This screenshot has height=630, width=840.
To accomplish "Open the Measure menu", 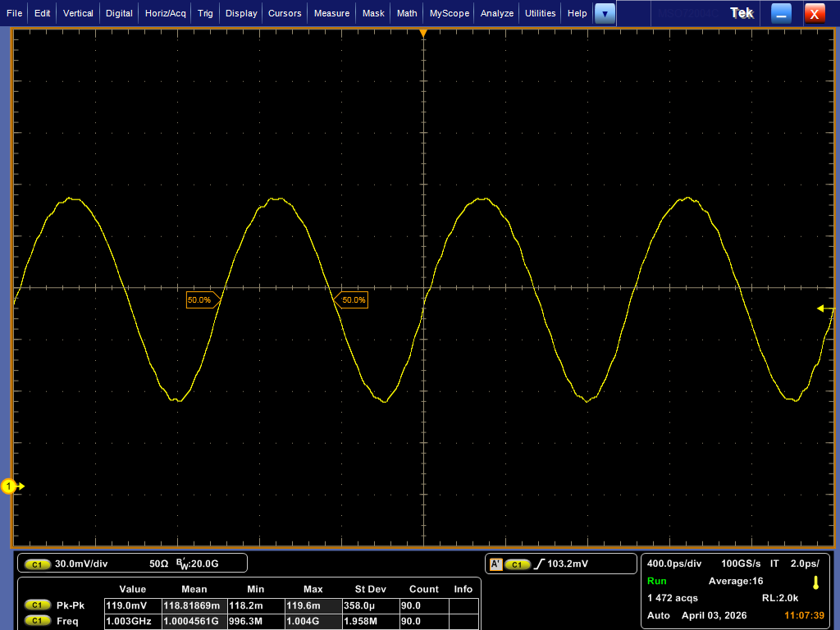I will tap(331, 13).
